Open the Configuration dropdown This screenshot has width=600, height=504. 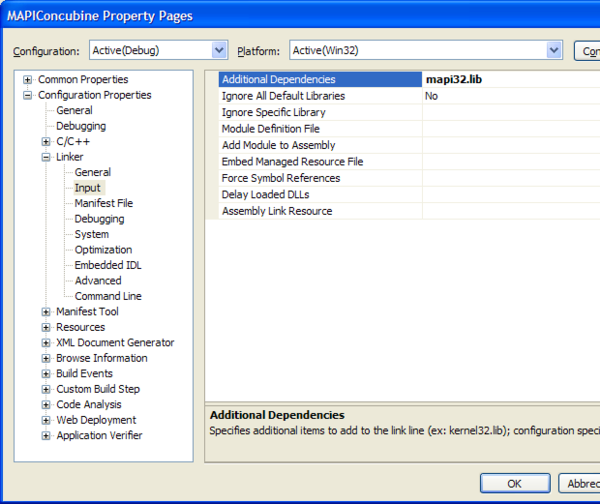(219, 50)
